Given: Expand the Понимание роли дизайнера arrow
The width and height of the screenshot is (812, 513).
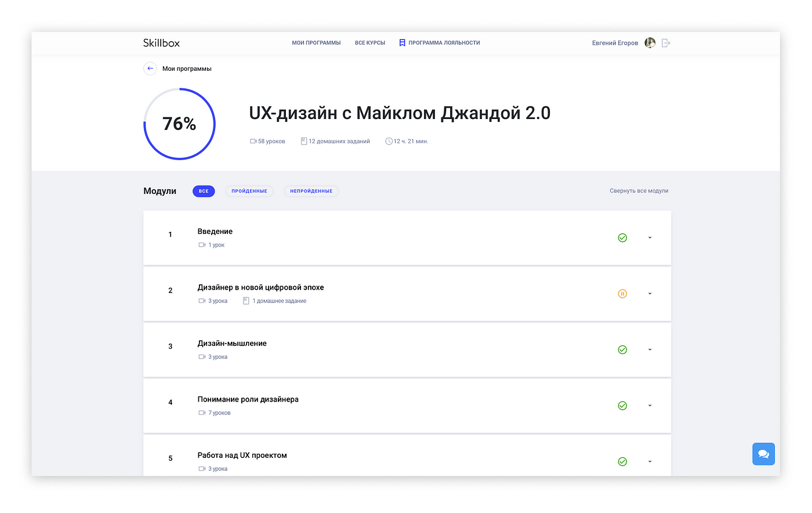Looking at the screenshot, I should [650, 406].
